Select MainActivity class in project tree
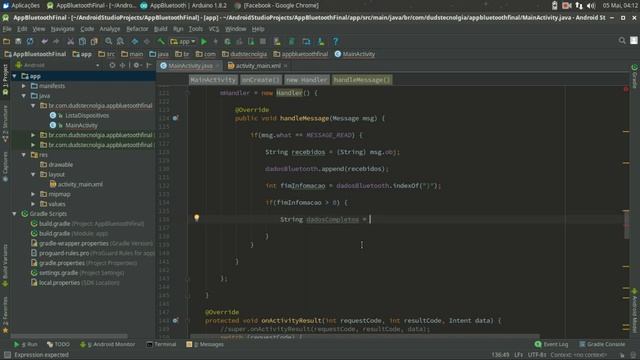 click(81, 125)
